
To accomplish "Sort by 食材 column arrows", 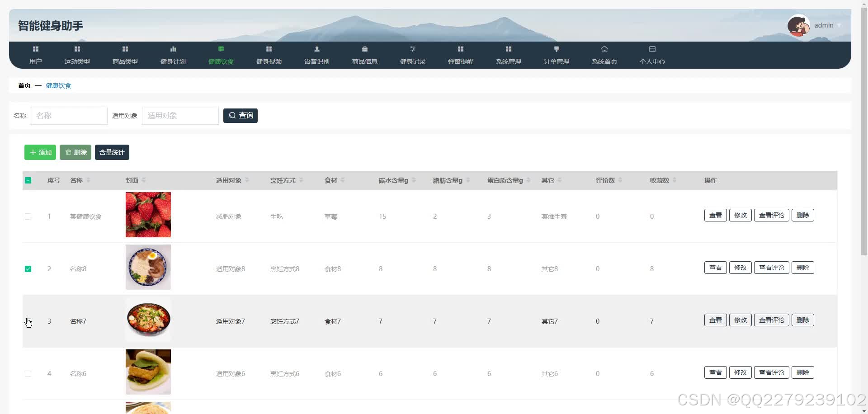I will (x=343, y=180).
